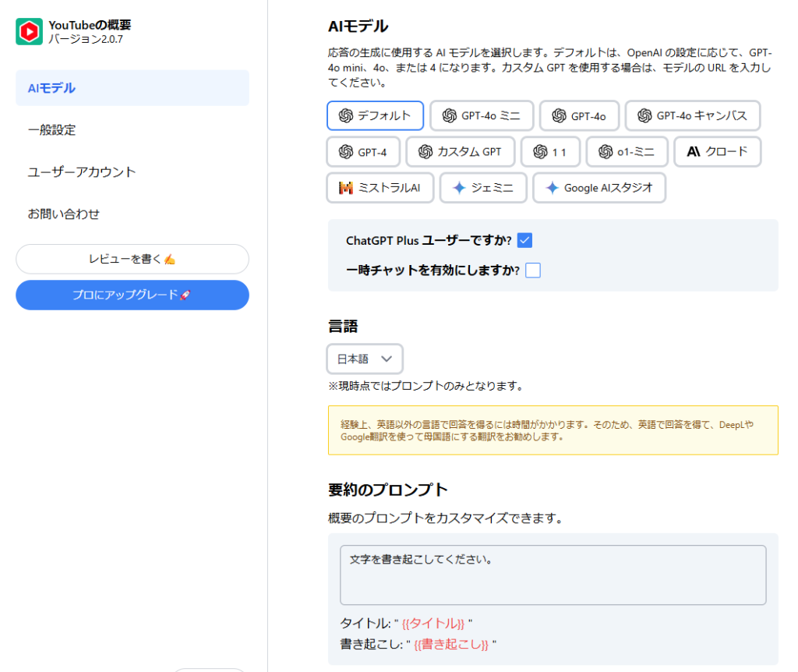This screenshot has height=672, width=798.
Task: Open the 日本語 language dropdown
Action: click(365, 359)
